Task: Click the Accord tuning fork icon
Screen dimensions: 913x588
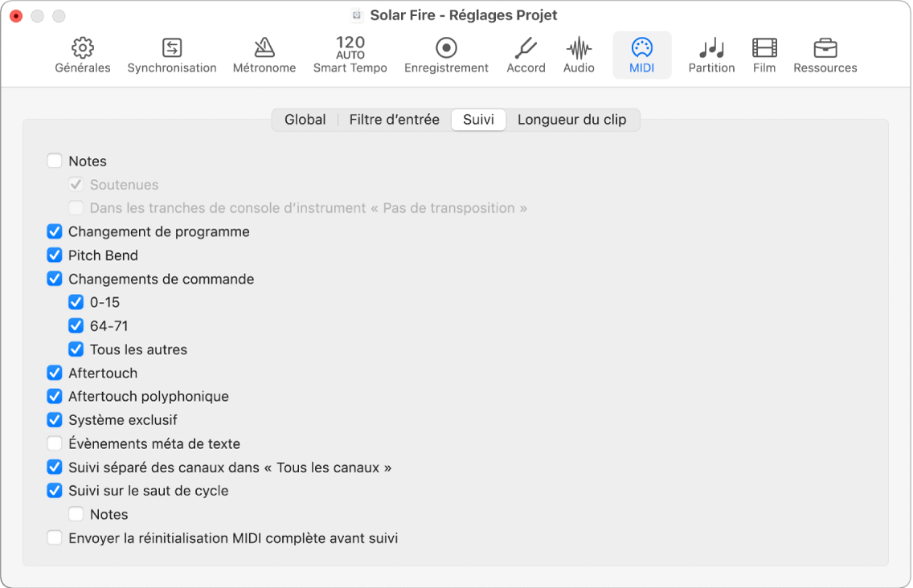Action: pyautogui.click(x=526, y=48)
